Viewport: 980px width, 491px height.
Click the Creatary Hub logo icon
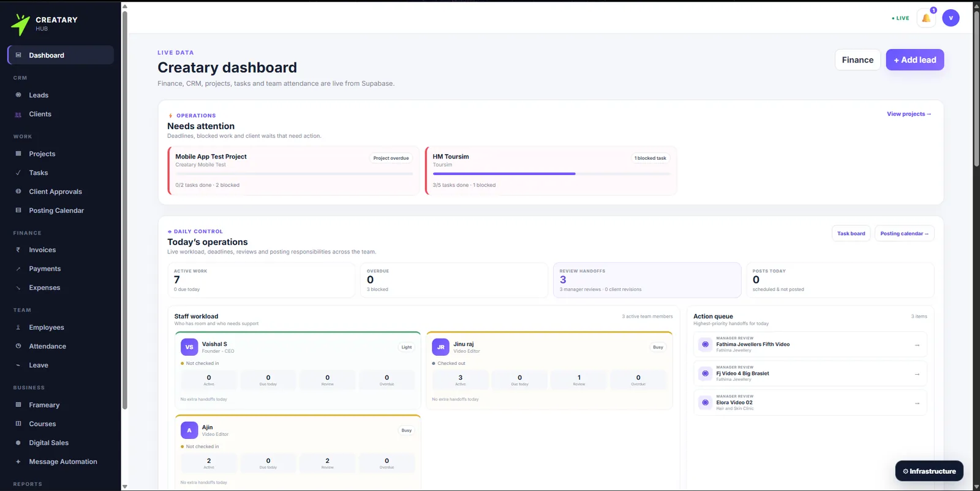[20, 24]
